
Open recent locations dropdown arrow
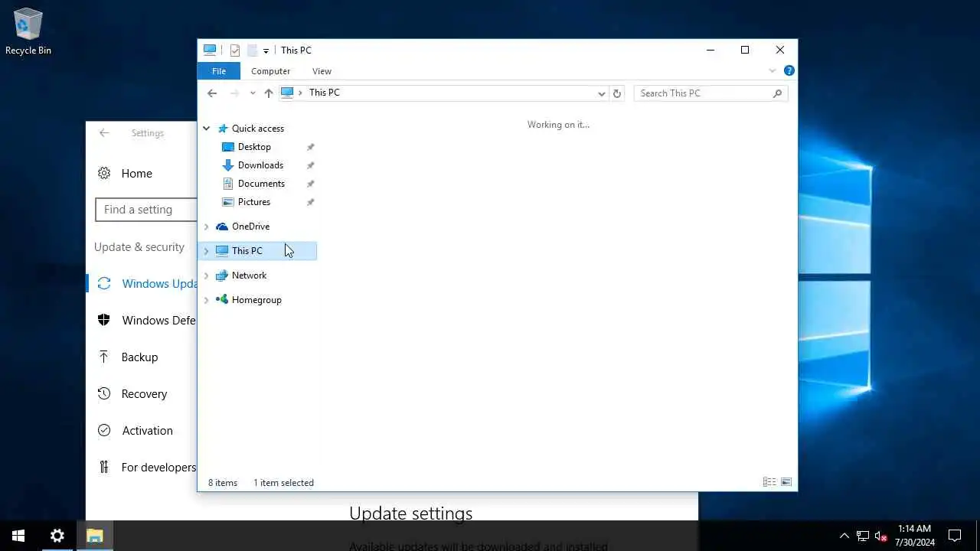(x=253, y=93)
